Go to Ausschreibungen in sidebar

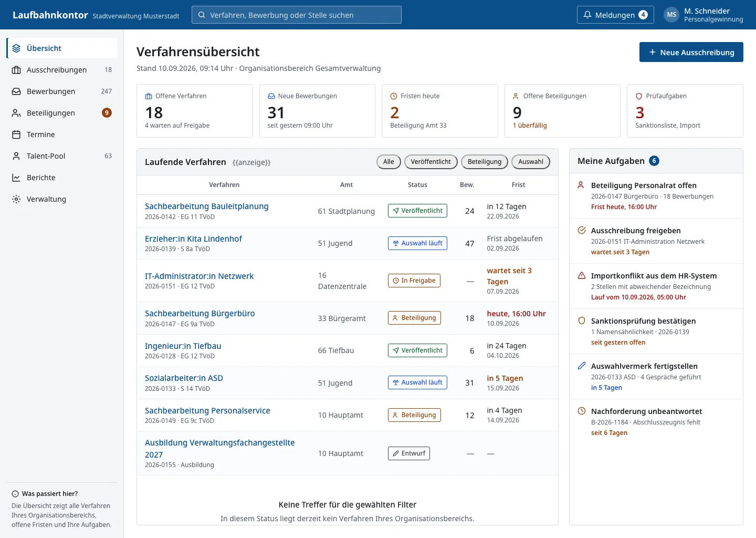(x=62, y=70)
